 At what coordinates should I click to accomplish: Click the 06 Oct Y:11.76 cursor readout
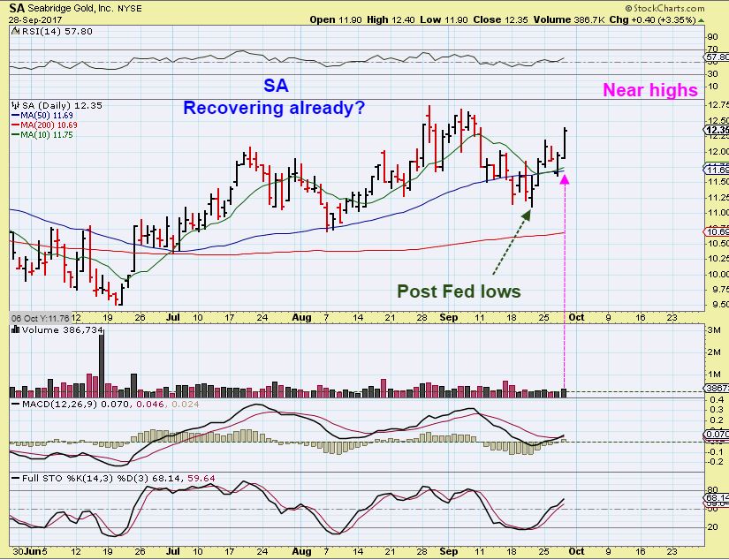coord(41,318)
